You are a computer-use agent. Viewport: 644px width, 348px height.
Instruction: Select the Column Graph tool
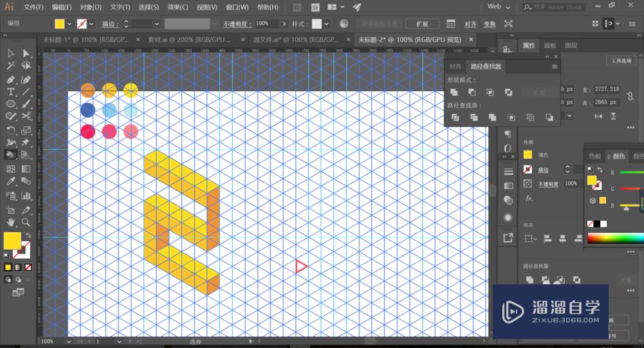click(26, 196)
